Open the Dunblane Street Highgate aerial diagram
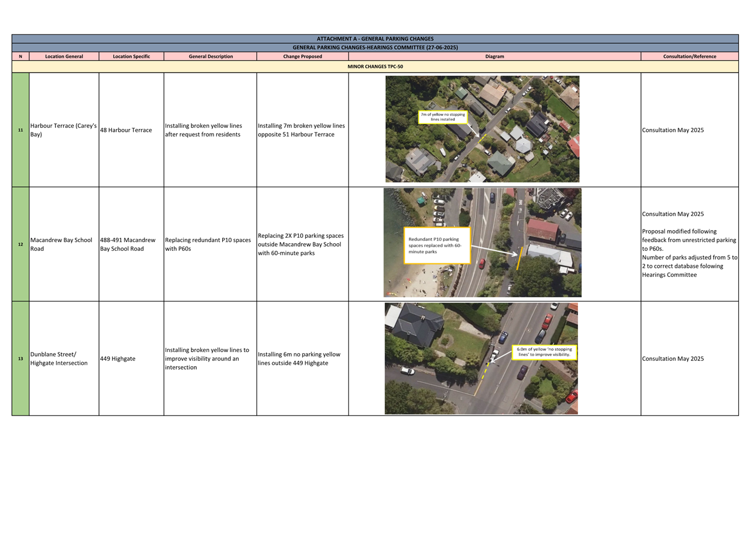This screenshot has width=756, height=534. point(481,359)
